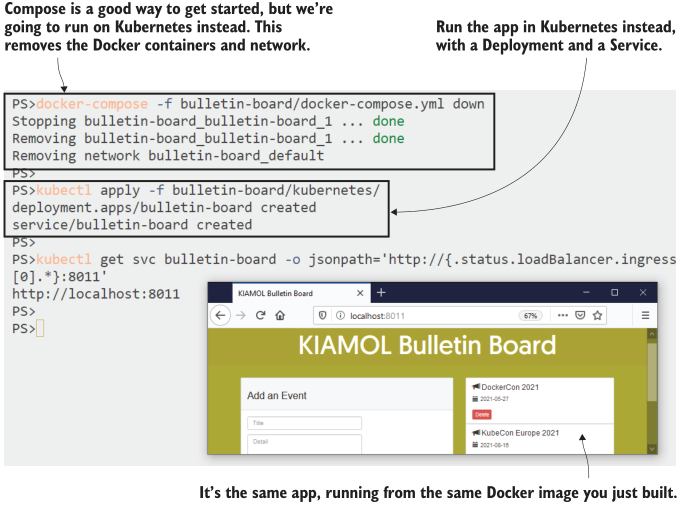Open a new browser tab
The image size is (687, 510).
pyautogui.click(x=381, y=293)
